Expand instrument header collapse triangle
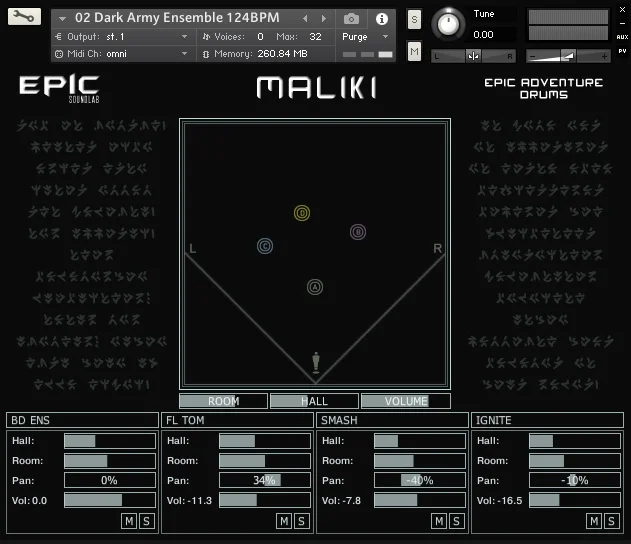The image size is (631, 544). 62,19
